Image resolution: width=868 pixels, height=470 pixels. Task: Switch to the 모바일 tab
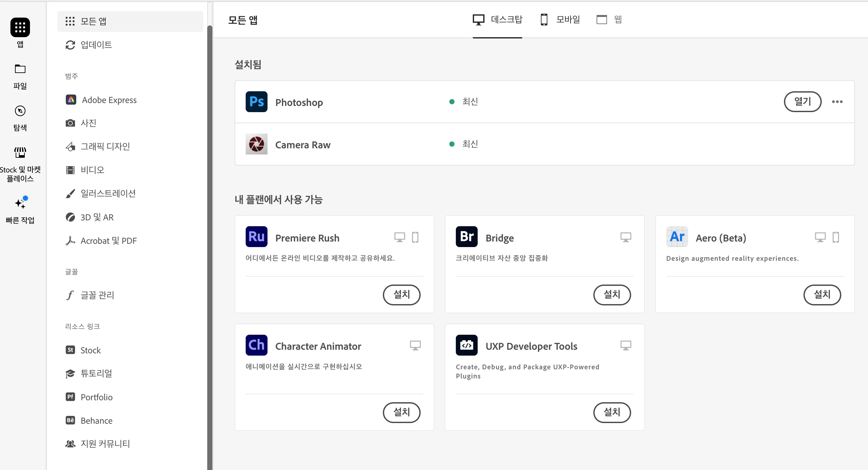560,20
